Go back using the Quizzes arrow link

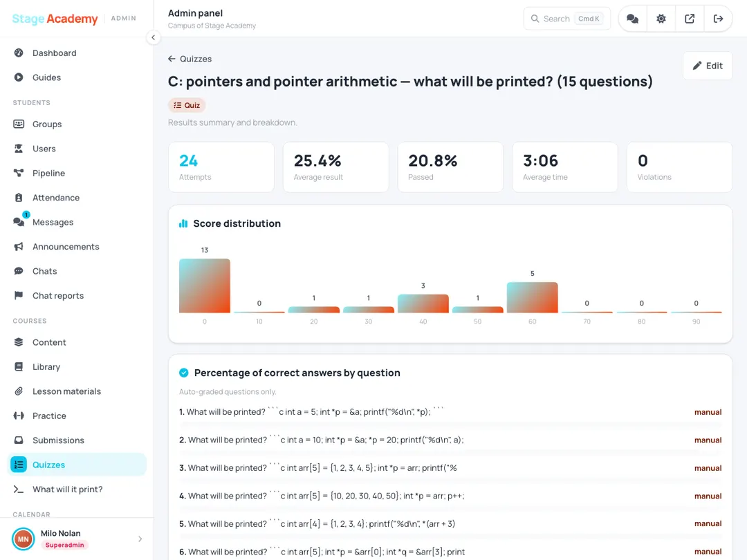[x=190, y=59]
